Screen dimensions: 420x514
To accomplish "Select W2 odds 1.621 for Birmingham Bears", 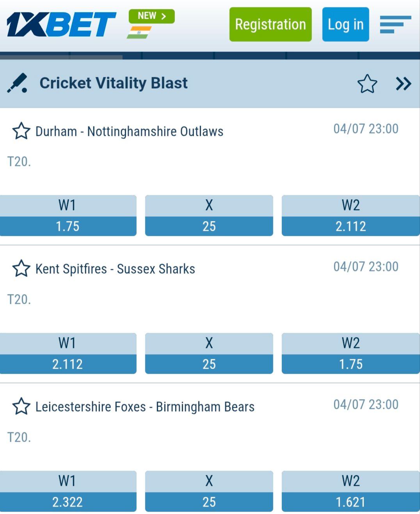I will (351, 491).
